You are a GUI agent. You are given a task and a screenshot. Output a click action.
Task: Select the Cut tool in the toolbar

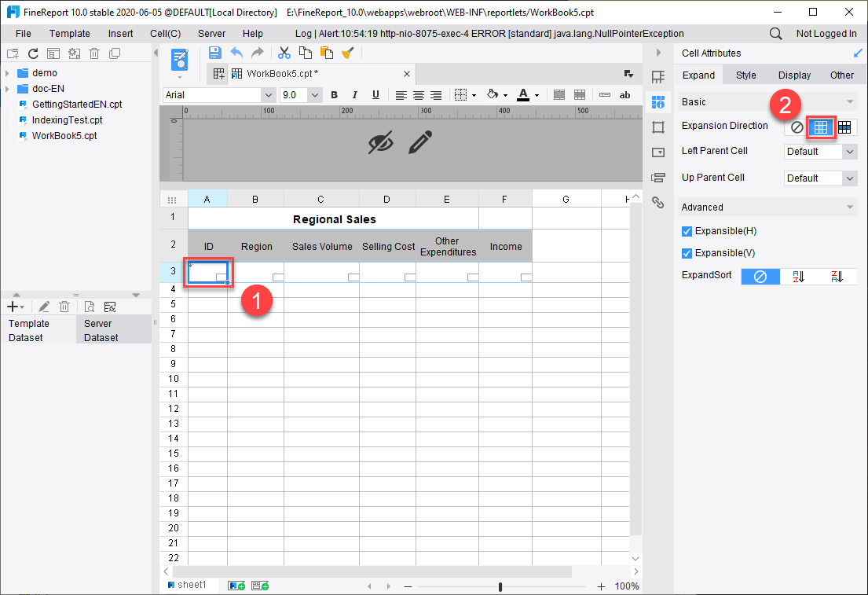pyautogui.click(x=284, y=52)
